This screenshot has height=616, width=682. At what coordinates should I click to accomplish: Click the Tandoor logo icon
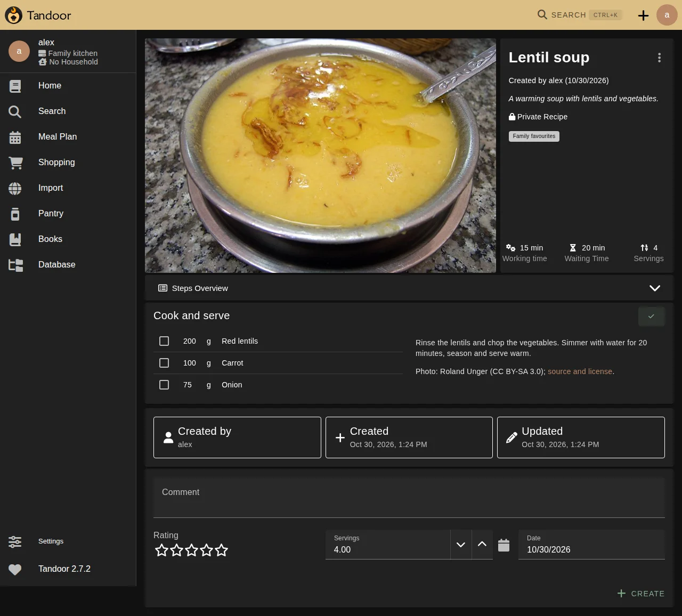(13, 15)
